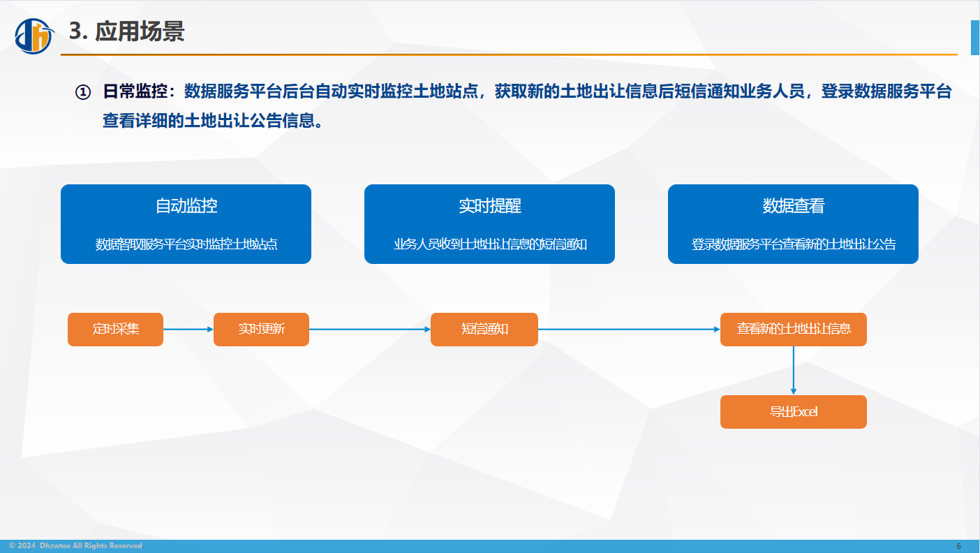Select the slide title 3. 应用场景

coord(126,31)
